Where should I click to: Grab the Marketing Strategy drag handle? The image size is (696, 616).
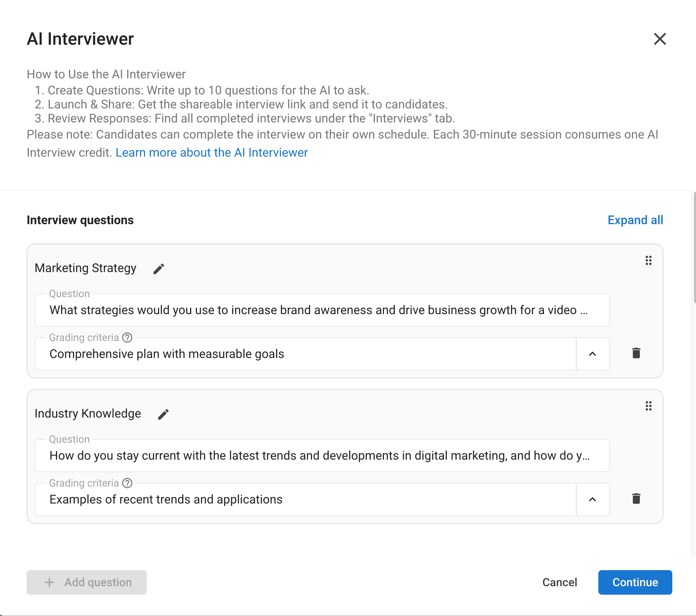(x=648, y=260)
